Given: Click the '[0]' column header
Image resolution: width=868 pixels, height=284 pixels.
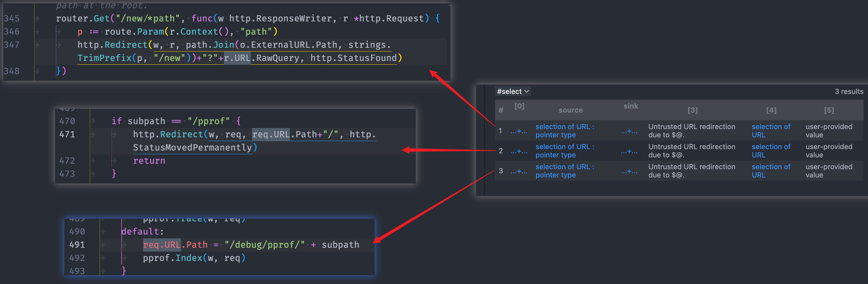Looking at the screenshot, I should [x=519, y=106].
